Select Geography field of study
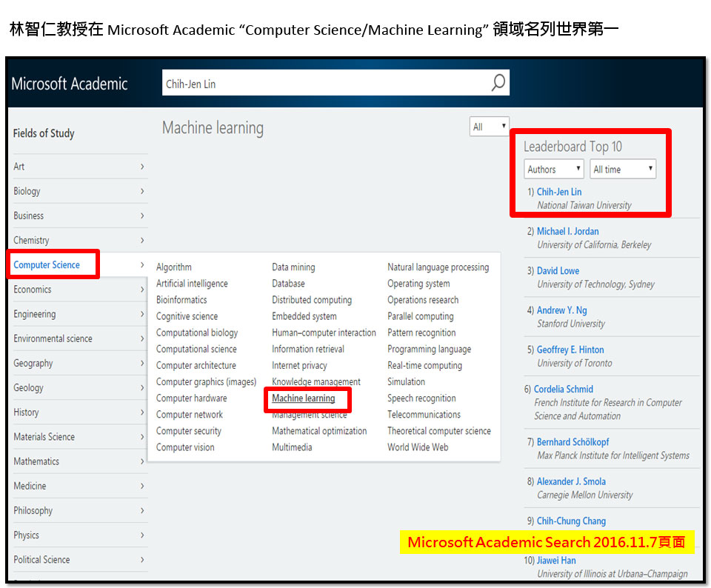The height and width of the screenshot is (588, 711). pyautogui.click(x=33, y=363)
